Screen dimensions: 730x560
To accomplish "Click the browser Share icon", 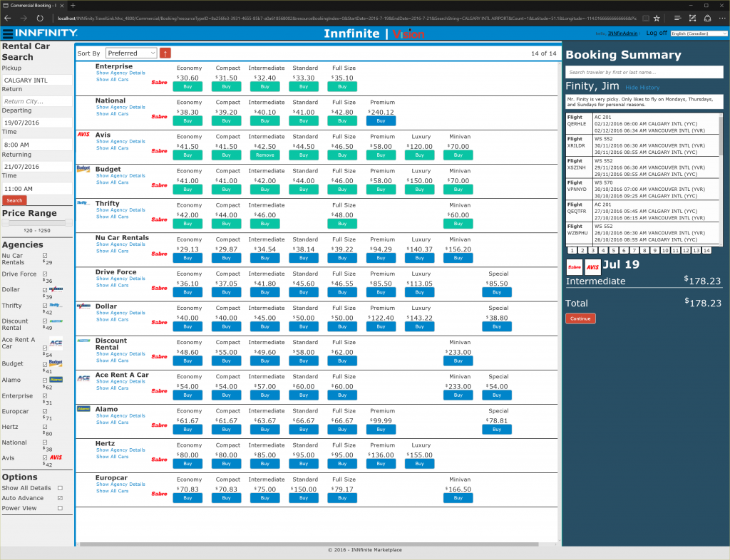I will coord(707,18).
